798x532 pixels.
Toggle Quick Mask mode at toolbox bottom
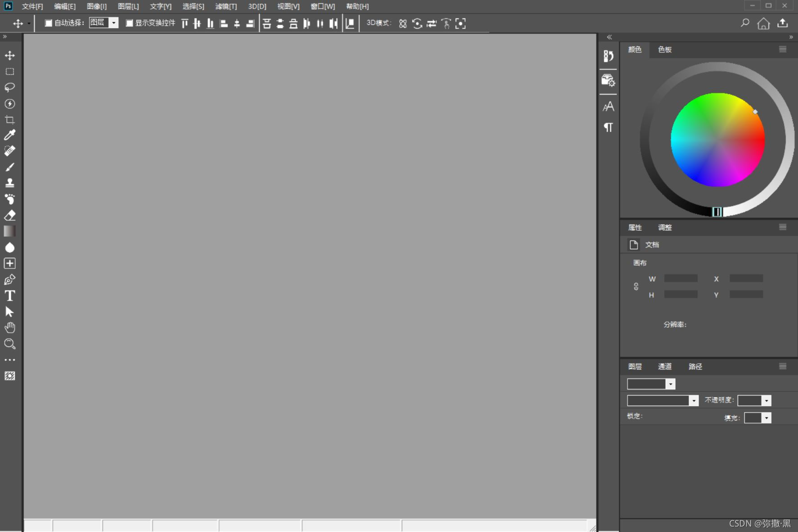9,376
